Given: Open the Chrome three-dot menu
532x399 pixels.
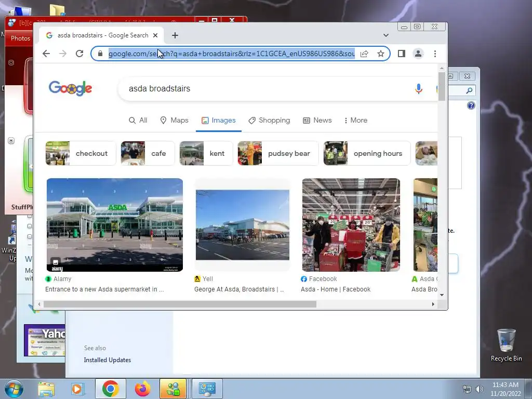Looking at the screenshot, I should (435, 54).
